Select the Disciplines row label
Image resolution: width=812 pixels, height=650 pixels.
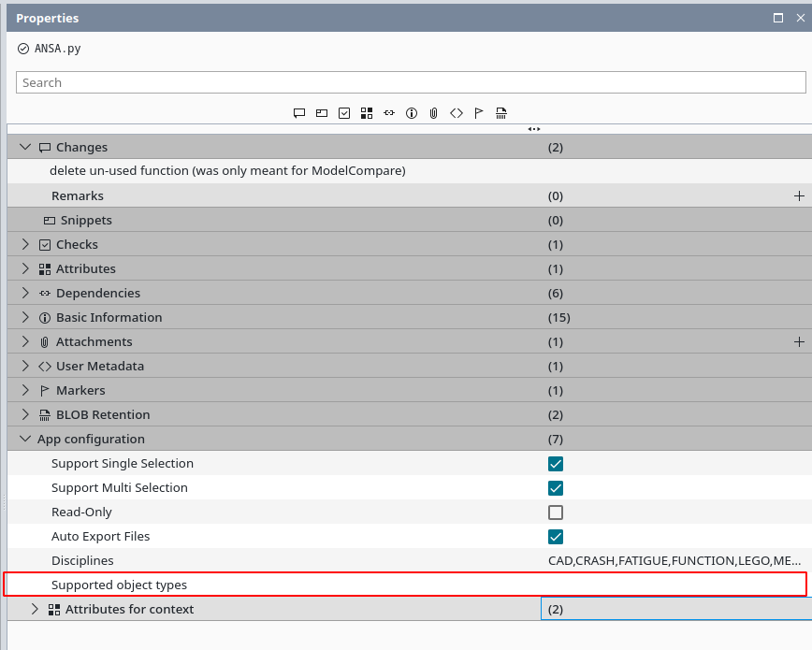[x=82, y=561]
